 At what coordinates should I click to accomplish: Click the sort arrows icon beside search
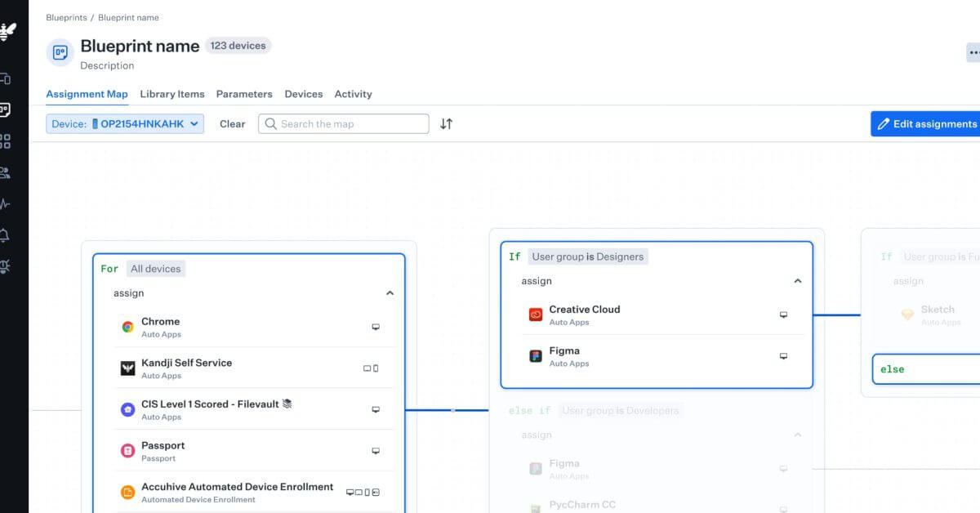click(x=446, y=124)
